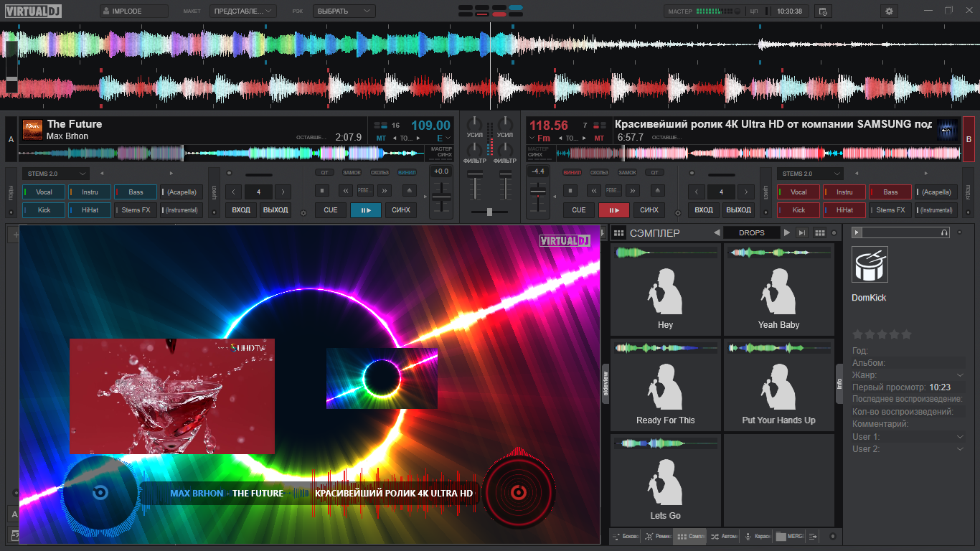
Task: Toggle the Stems FX pad on deck B
Action: pyautogui.click(x=890, y=210)
